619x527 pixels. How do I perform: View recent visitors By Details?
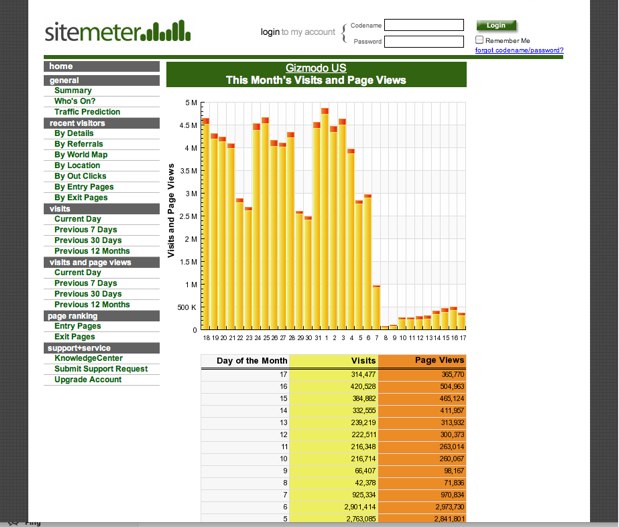pos(74,133)
